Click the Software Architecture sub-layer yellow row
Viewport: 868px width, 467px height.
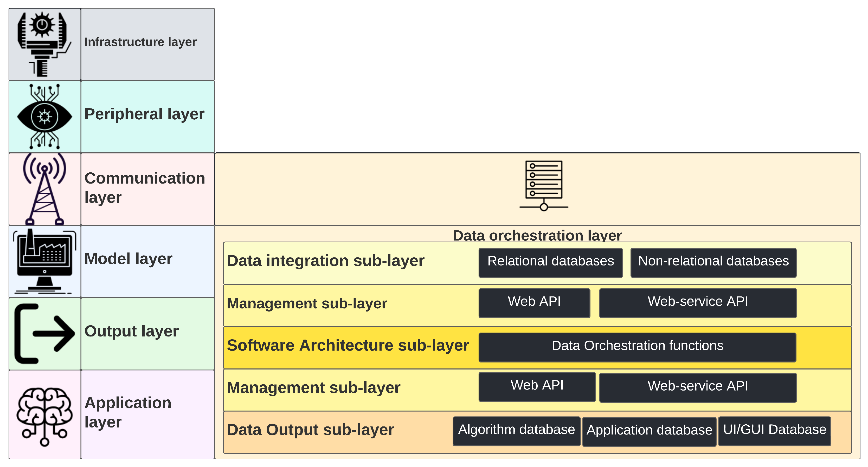[348, 346]
